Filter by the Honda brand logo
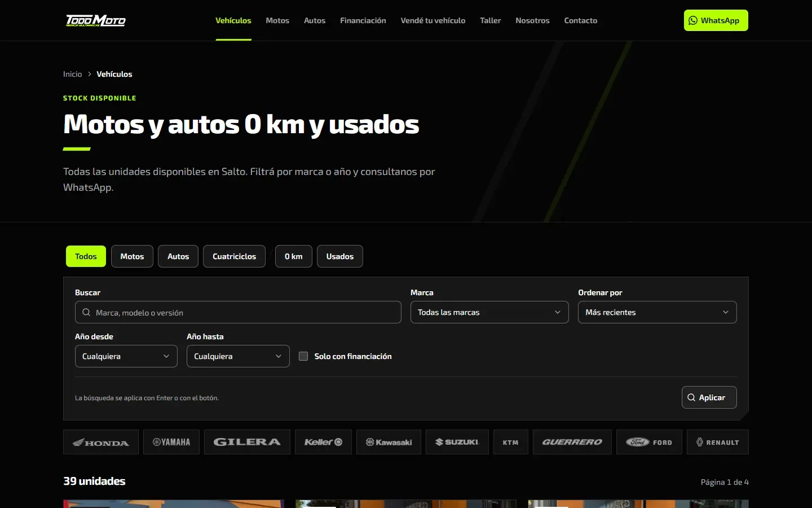 point(101,442)
